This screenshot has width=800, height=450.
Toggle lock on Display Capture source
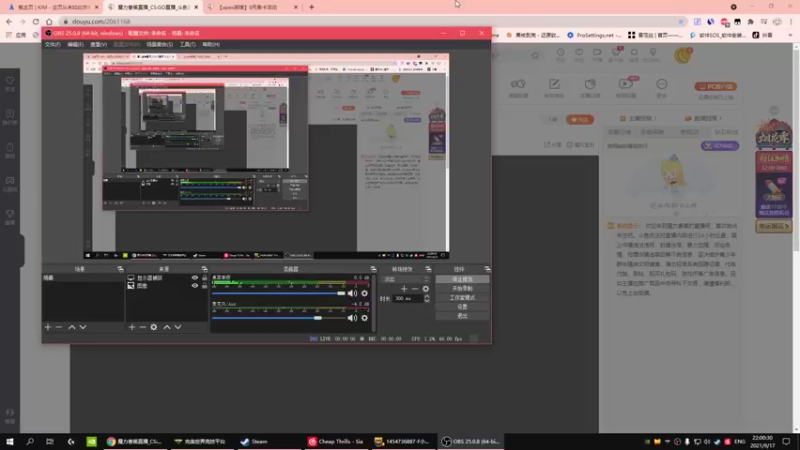coord(205,278)
